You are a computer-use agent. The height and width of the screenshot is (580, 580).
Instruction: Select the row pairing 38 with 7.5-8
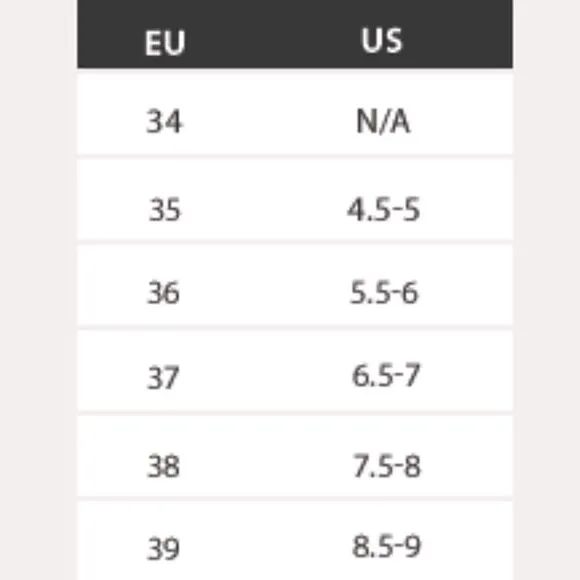[295, 457]
